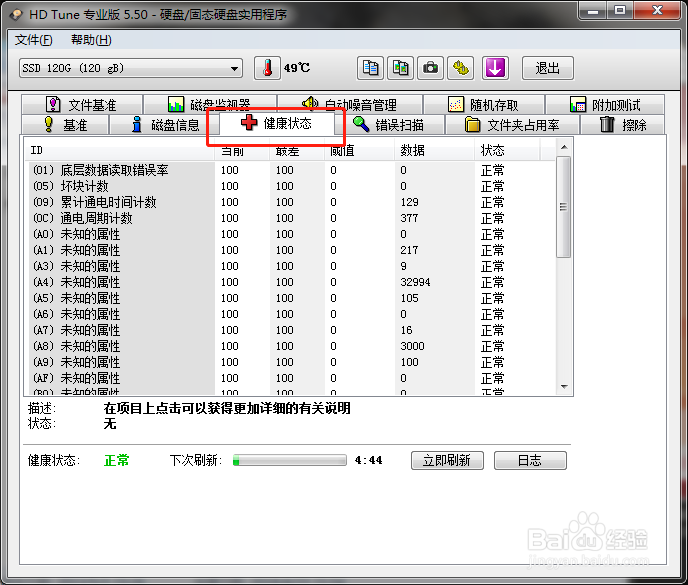This screenshot has height=585, width=688.
Task: Switch to the 基准 tab
Action: (65, 125)
